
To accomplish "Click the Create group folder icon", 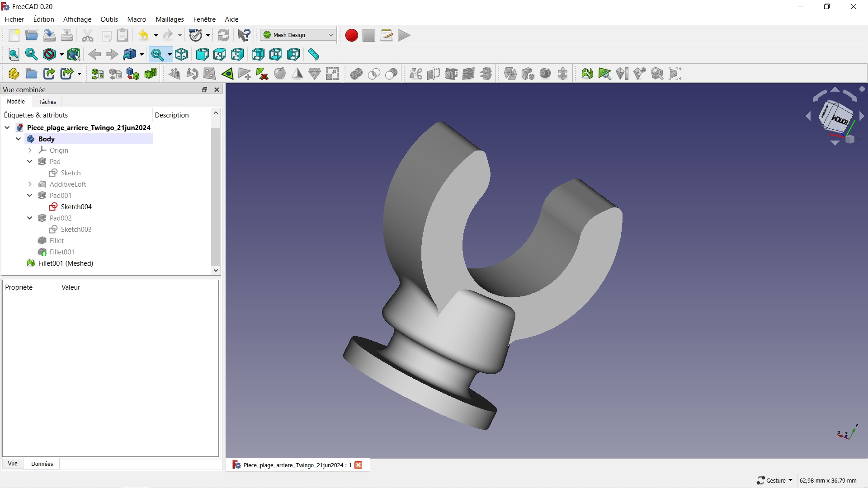I will tap(31, 74).
